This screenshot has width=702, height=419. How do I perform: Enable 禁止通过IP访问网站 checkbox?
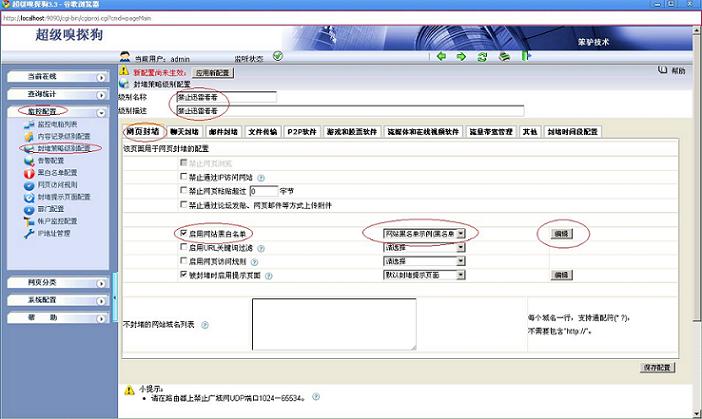tap(183, 176)
